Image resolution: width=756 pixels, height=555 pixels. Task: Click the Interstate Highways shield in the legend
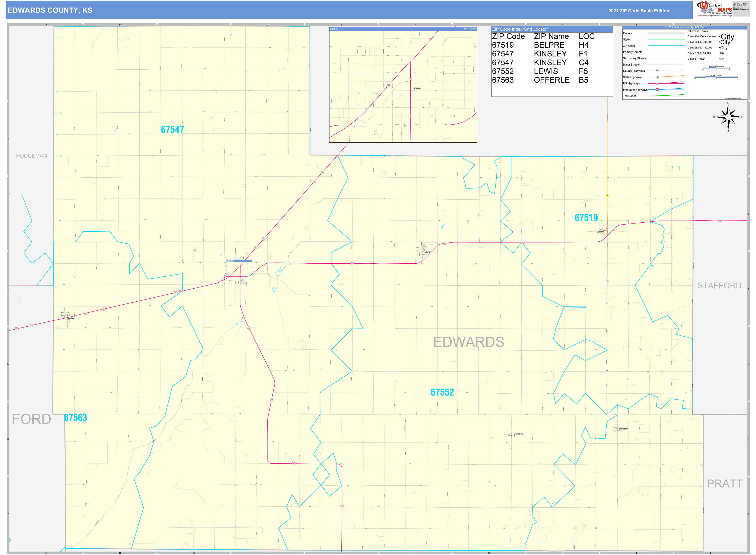658,90
